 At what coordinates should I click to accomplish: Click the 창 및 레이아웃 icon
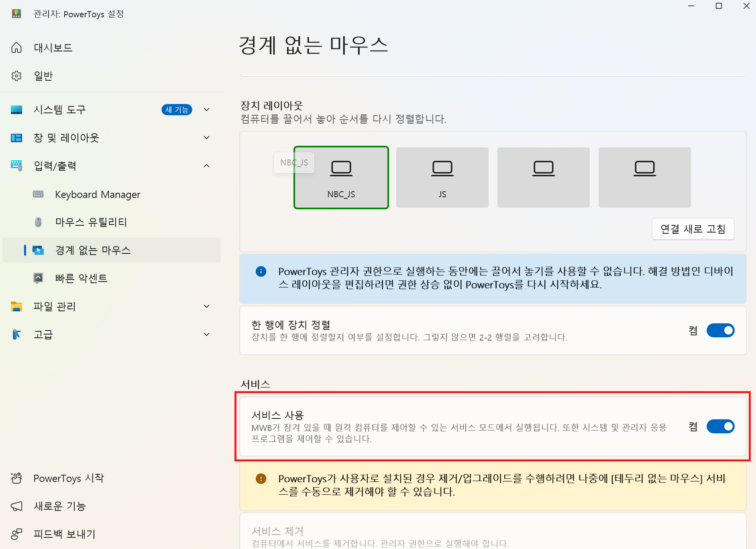tap(16, 138)
